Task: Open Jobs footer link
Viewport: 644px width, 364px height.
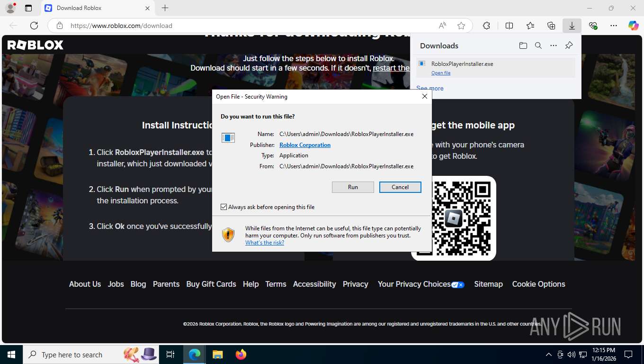Action: 116,284
